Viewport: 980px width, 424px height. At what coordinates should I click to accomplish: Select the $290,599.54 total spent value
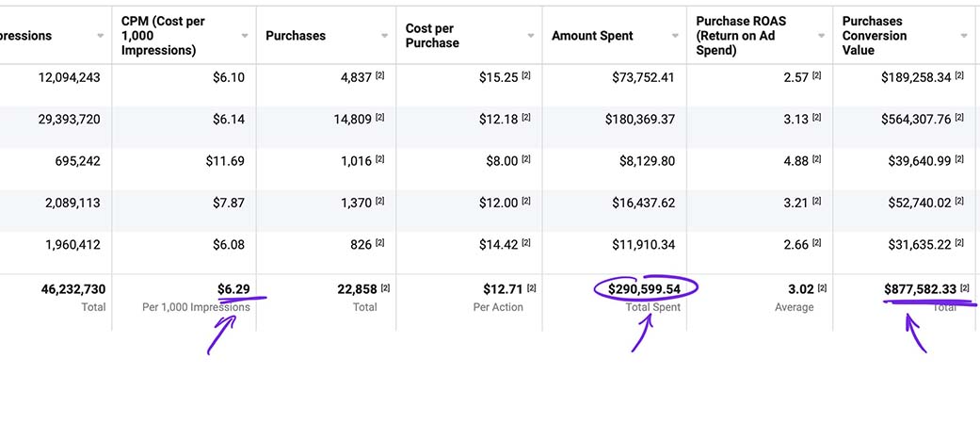[644, 288]
